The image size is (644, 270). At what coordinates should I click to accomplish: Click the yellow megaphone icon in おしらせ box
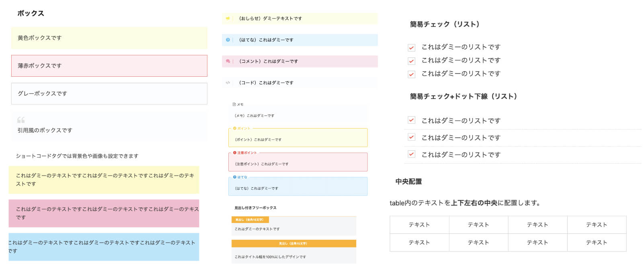[x=228, y=18]
